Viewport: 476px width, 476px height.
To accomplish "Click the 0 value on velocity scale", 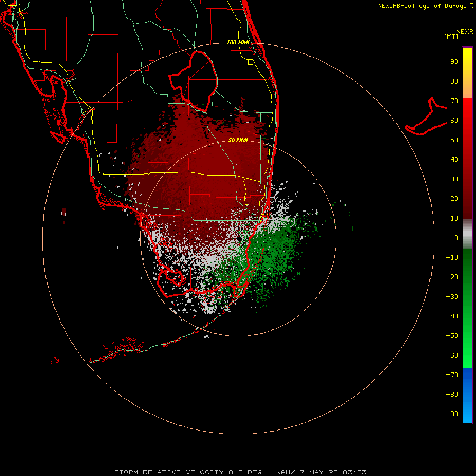I will tap(456, 238).
